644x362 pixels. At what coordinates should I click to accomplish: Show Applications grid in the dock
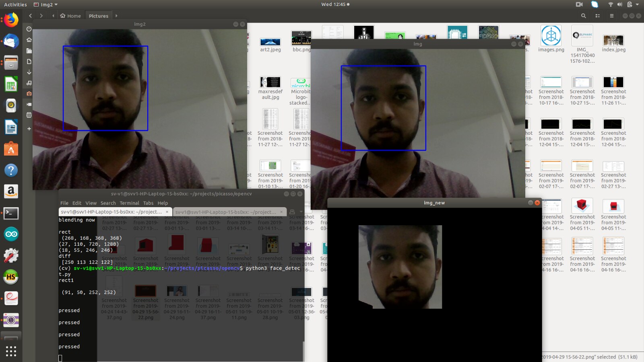pyautogui.click(x=11, y=351)
